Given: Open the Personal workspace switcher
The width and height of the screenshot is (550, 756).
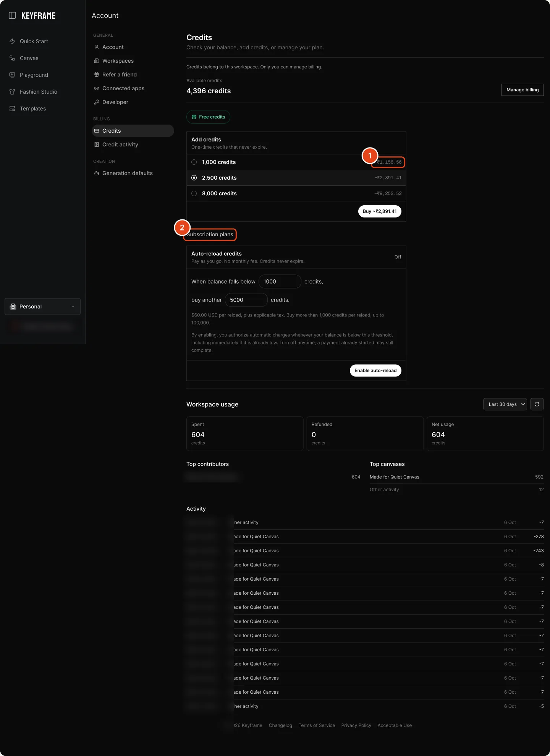Looking at the screenshot, I should point(42,307).
